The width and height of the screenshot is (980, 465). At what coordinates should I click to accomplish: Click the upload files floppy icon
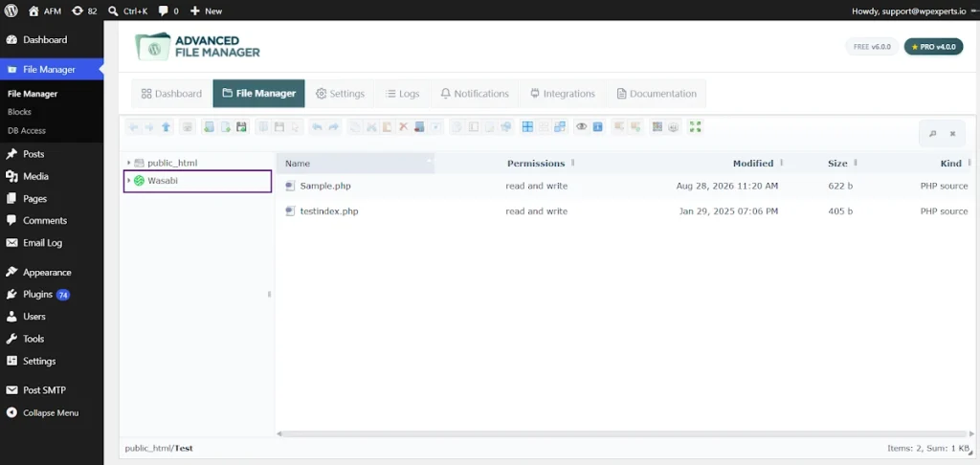(241, 127)
